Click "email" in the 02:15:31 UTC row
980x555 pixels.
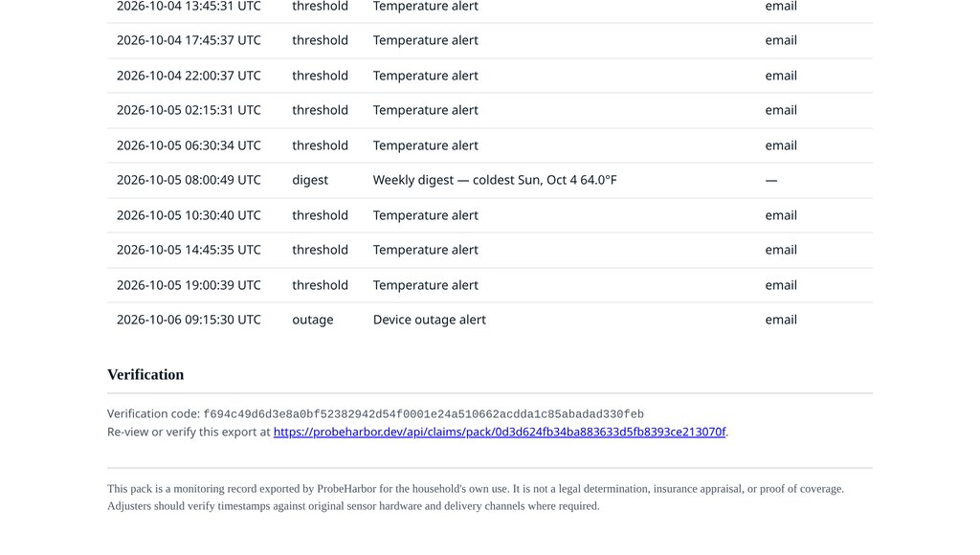[781, 110]
